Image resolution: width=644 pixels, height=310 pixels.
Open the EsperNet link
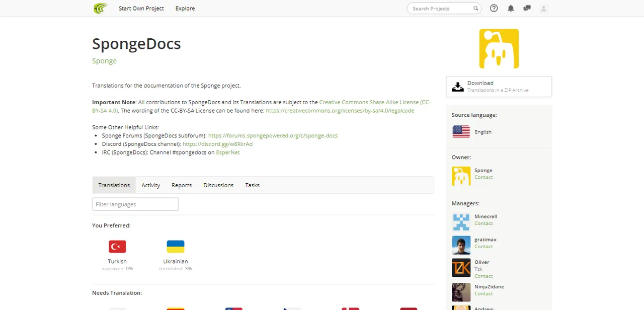point(228,152)
